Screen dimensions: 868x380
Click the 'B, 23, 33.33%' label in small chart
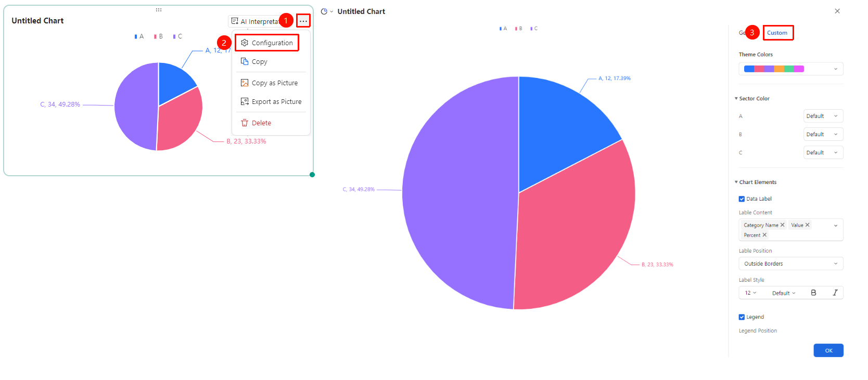pos(246,141)
